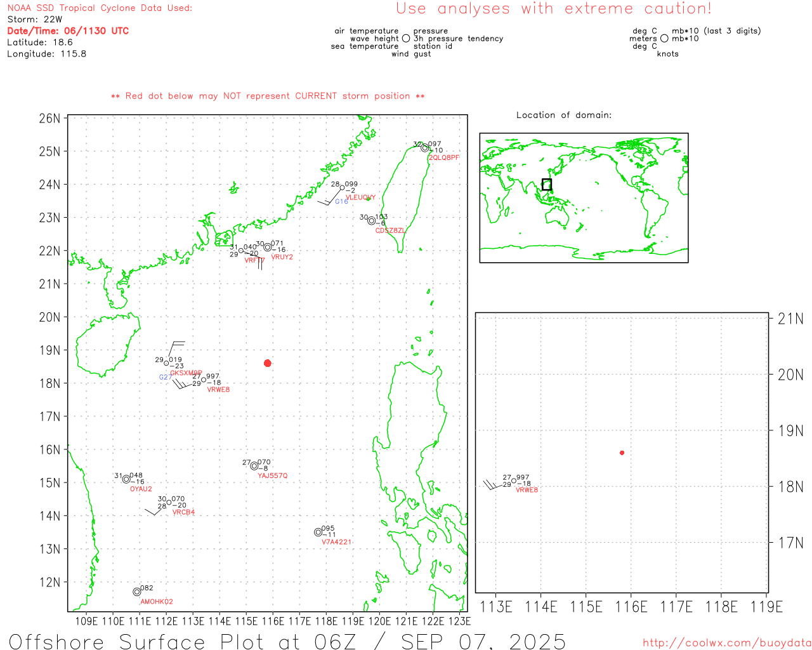Click station ID V7A4221
Viewport: 812px width, 650px height.
click(x=336, y=542)
